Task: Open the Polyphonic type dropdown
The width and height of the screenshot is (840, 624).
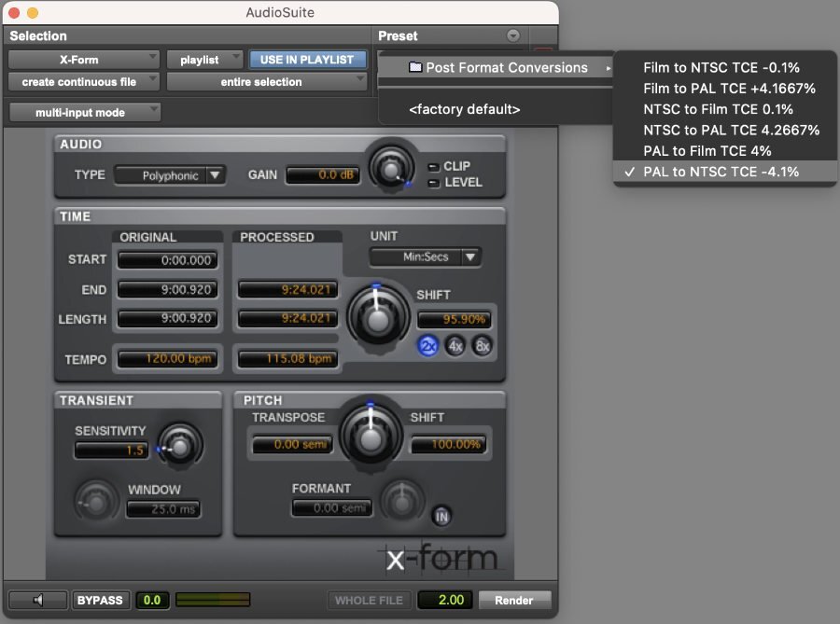Action: [x=171, y=175]
